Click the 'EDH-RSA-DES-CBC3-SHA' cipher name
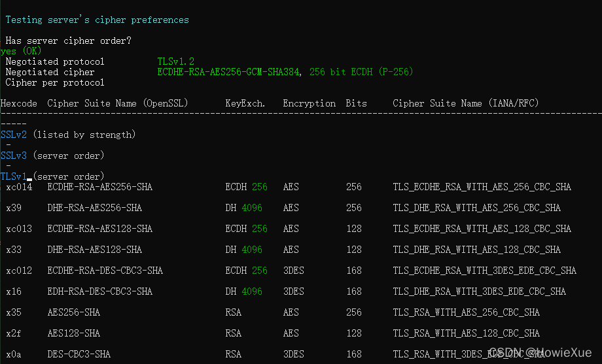The width and height of the screenshot is (602, 364). [x=100, y=291]
